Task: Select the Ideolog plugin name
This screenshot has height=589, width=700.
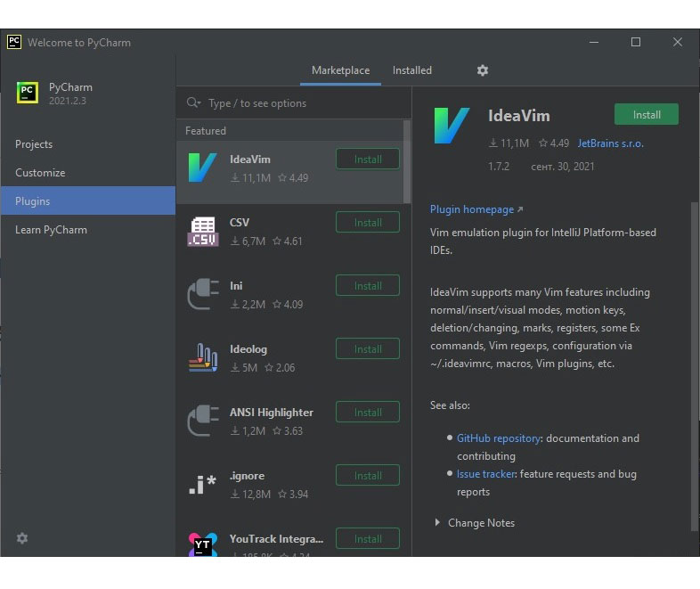Action: tap(248, 349)
